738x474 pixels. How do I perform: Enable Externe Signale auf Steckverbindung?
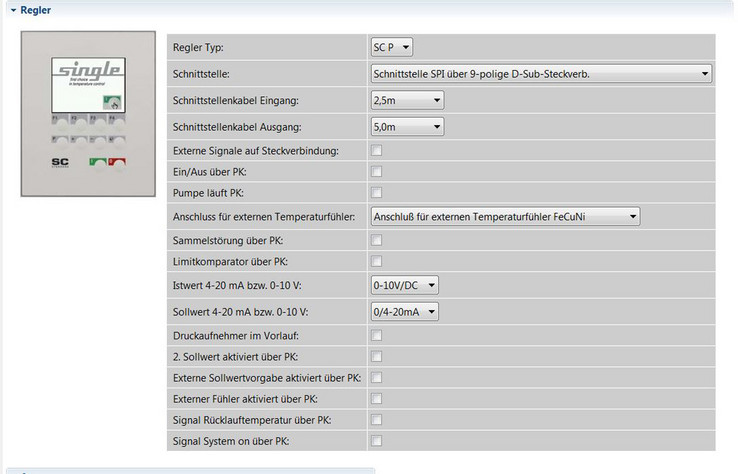(377, 151)
